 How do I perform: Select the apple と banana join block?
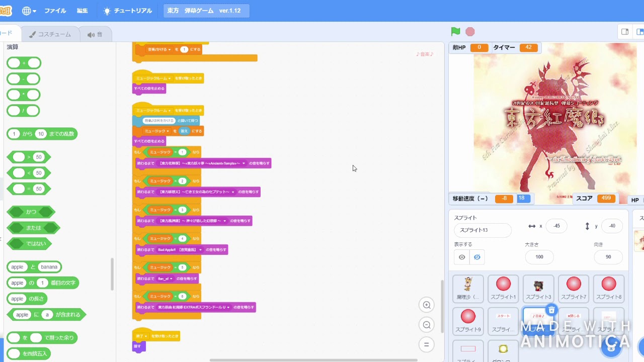click(34, 267)
